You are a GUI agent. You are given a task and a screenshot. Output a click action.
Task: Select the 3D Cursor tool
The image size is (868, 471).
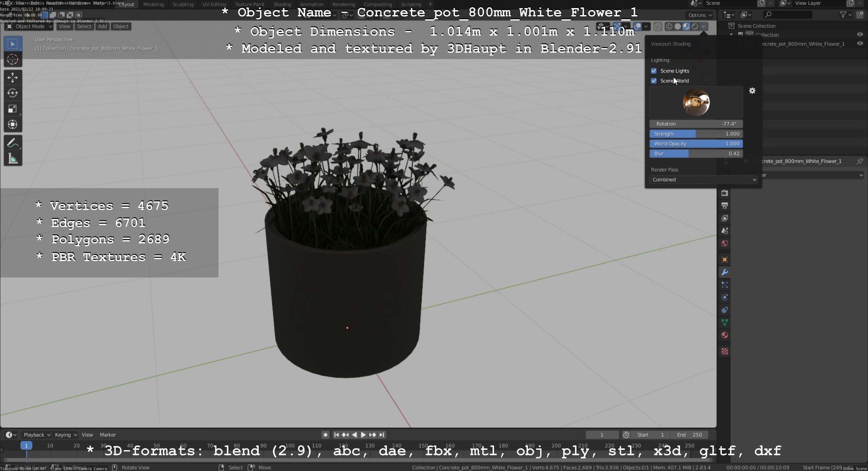(x=13, y=60)
